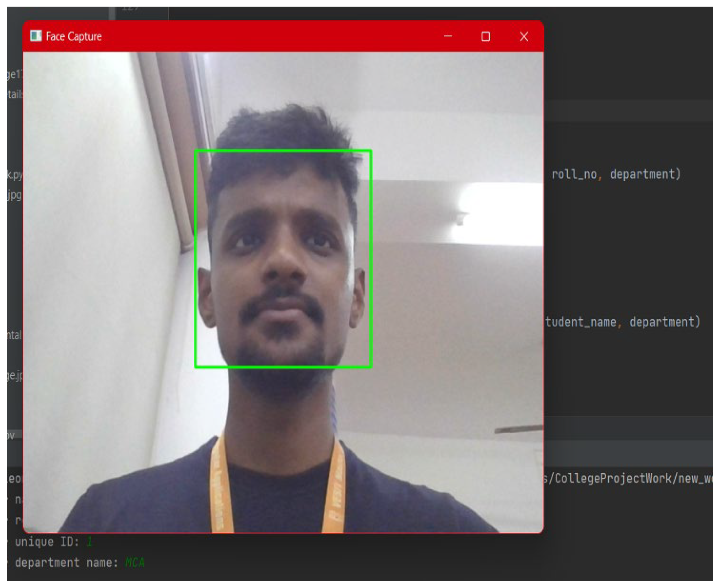Click the top edge of green rectangle

(x=283, y=151)
